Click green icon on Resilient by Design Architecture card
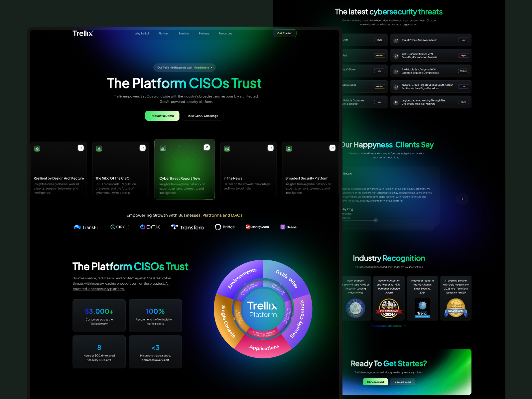 pos(37,149)
